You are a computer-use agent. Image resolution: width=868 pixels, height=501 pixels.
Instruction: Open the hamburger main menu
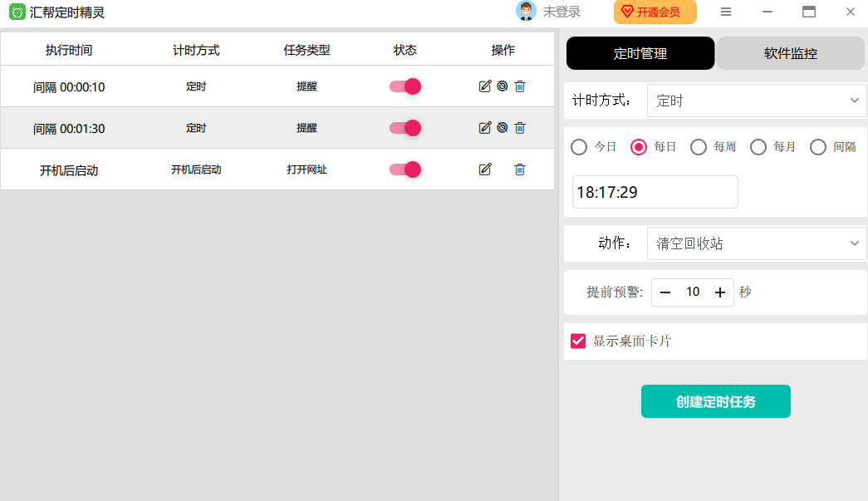pyautogui.click(x=726, y=12)
